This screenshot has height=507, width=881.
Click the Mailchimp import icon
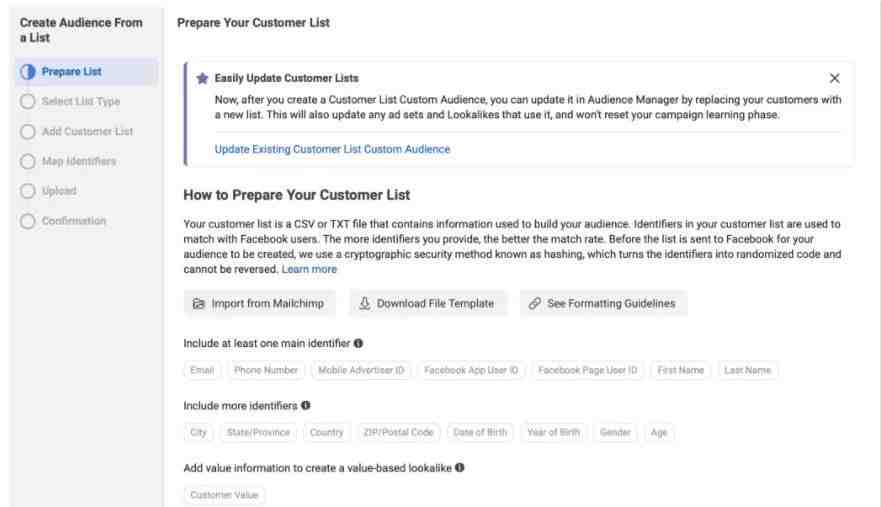[199, 304]
